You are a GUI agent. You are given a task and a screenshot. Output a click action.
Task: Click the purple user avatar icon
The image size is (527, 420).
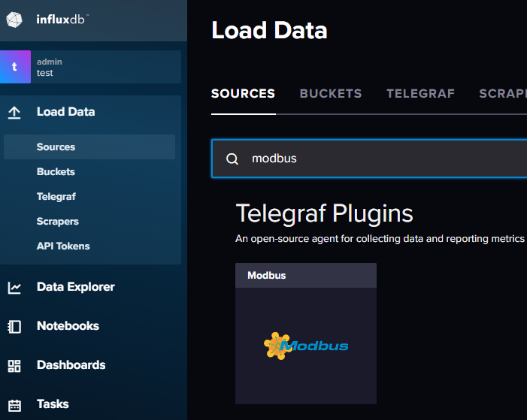15,67
